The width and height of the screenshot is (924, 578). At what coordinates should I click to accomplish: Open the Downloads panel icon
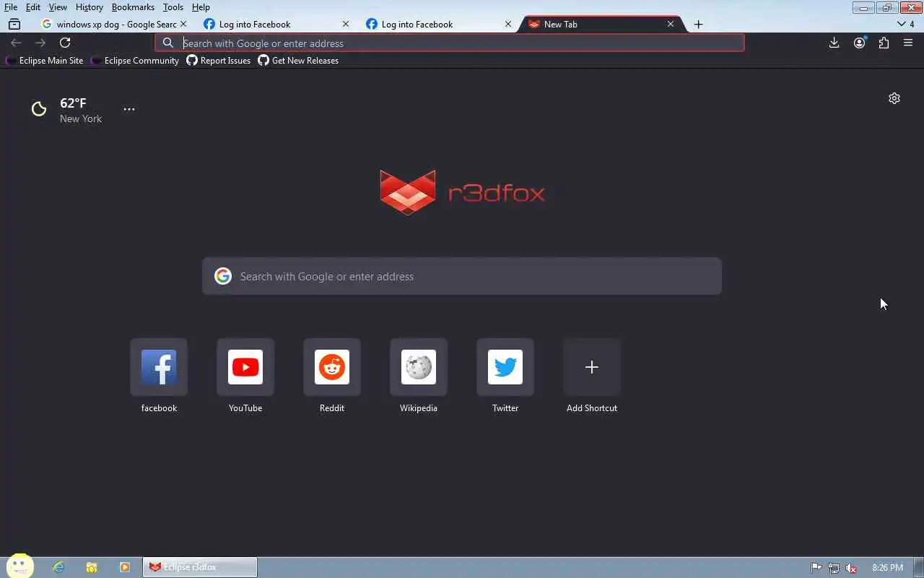(834, 43)
